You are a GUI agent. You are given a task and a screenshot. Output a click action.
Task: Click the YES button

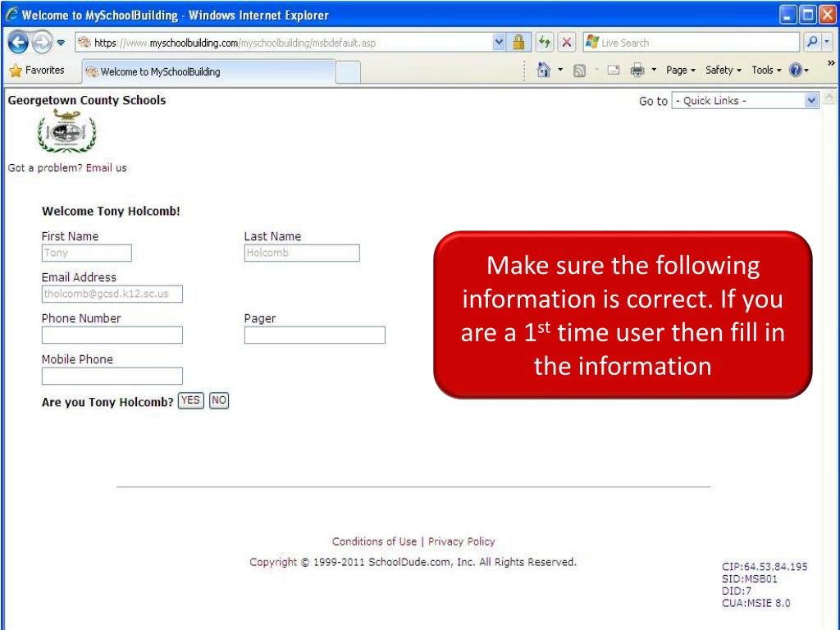pos(190,400)
